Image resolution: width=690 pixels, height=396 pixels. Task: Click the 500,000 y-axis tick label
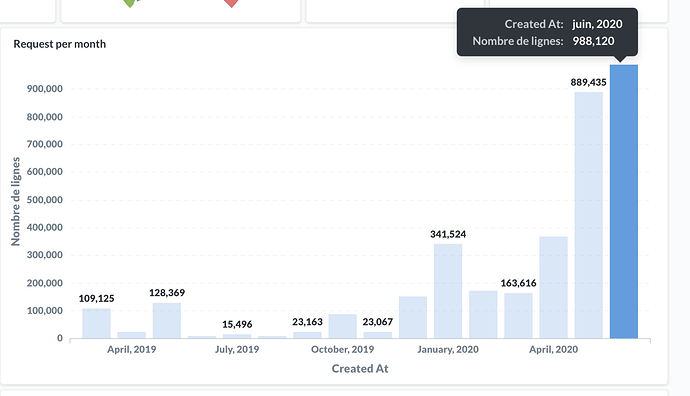[44, 199]
